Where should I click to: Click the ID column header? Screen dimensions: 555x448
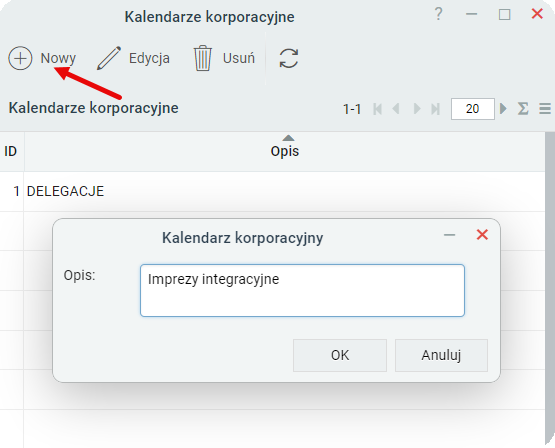[11, 151]
